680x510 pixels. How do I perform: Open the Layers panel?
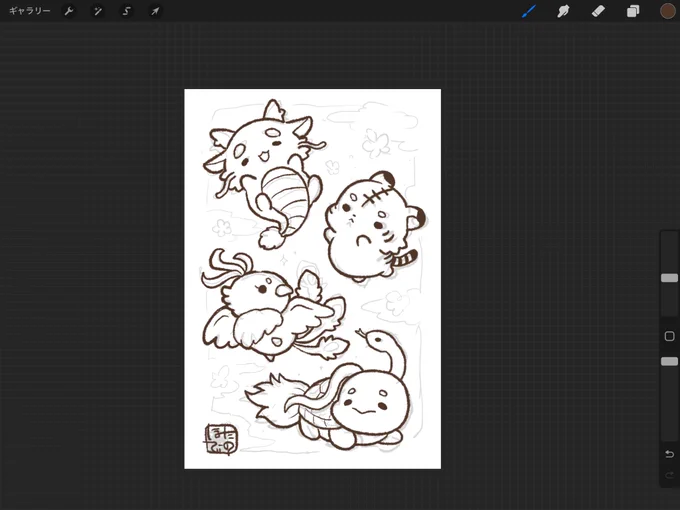pos(633,11)
